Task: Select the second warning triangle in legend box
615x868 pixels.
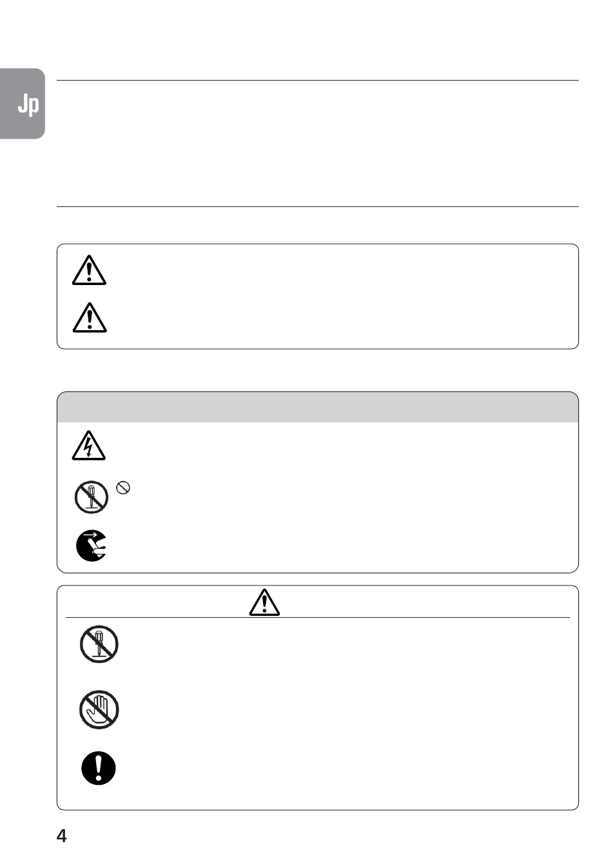Action: tap(89, 318)
